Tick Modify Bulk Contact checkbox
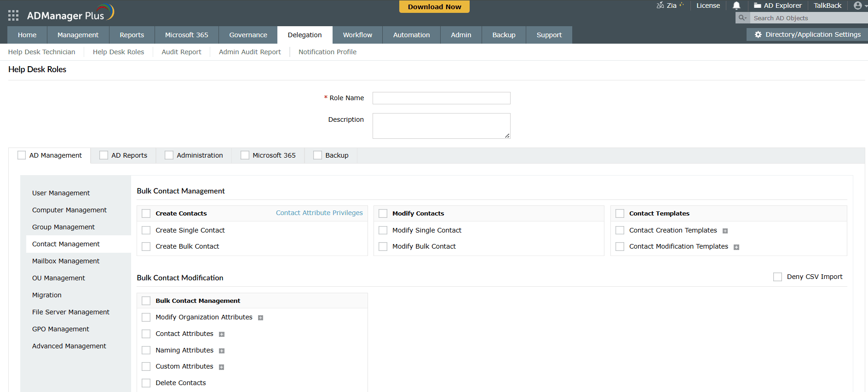 point(383,247)
